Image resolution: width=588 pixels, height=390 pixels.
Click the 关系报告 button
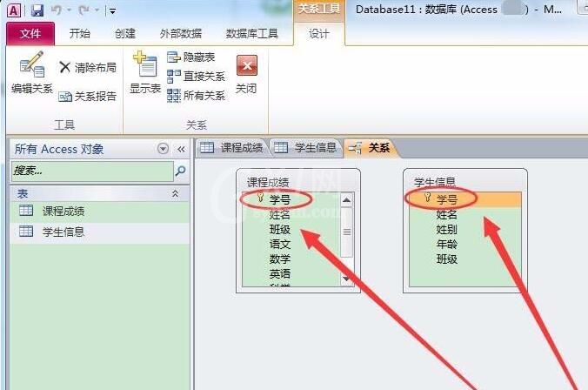(87, 97)
